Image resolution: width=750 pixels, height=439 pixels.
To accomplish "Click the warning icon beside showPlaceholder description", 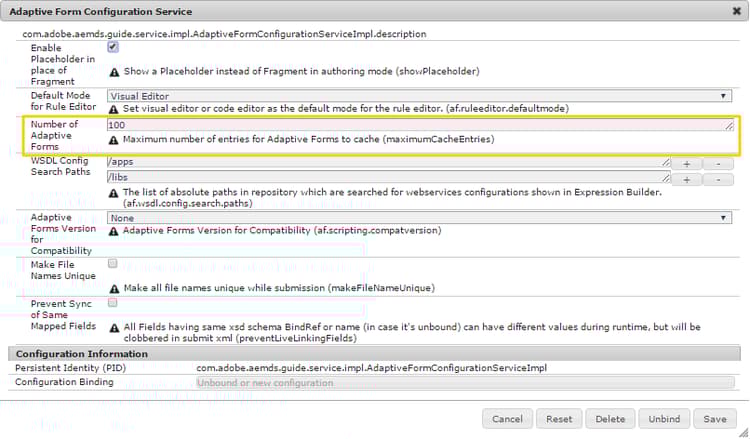I will pyautogui.click(x=114, y=72).
